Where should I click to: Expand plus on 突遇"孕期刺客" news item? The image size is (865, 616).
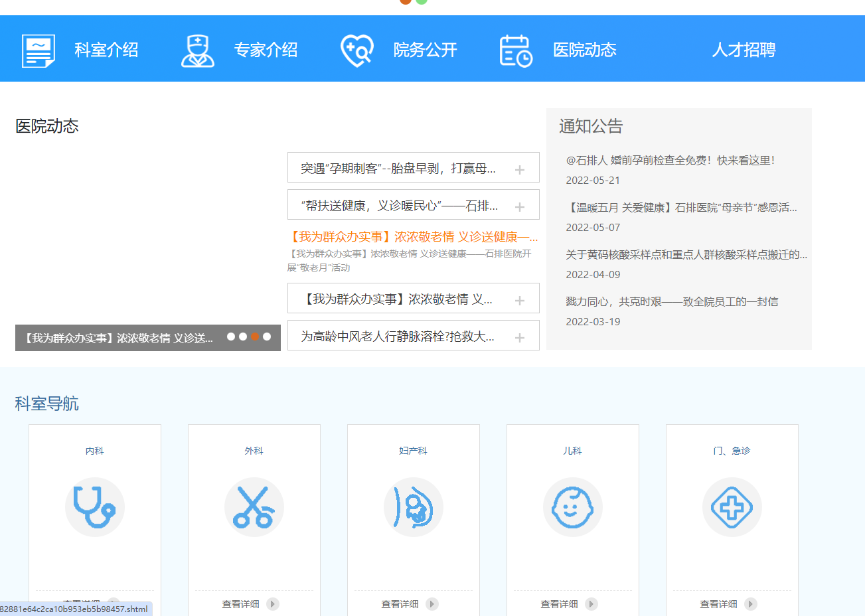click(520, 170)
